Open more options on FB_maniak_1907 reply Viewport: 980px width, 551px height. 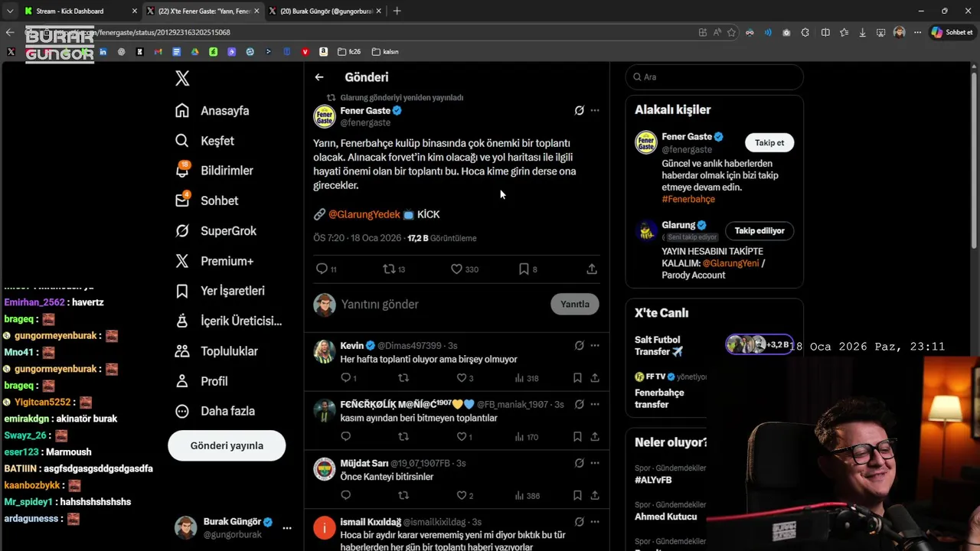point(595,405)
